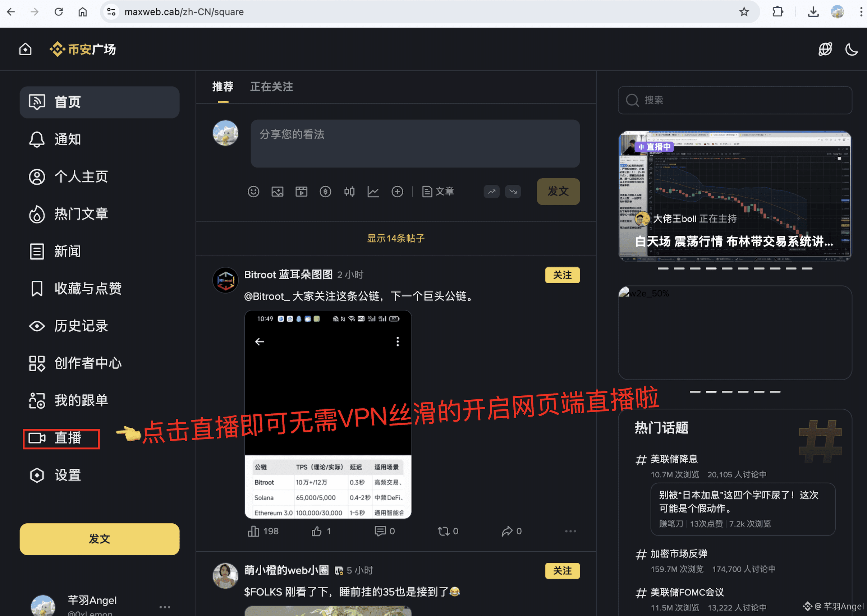Toggle bearish trend-down tag in composer
This screenshot has height=616, width=867.
click(x=513, y=192)
